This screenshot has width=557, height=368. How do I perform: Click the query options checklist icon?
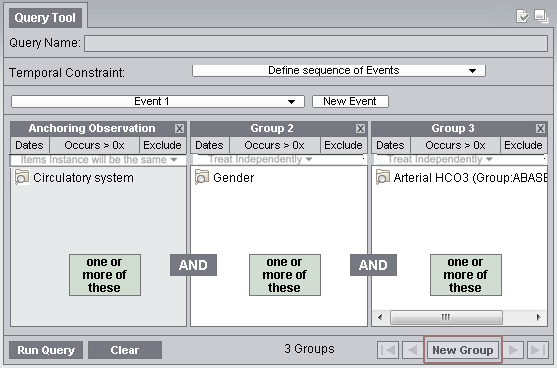pyautogui.click(x=522, y=16)
